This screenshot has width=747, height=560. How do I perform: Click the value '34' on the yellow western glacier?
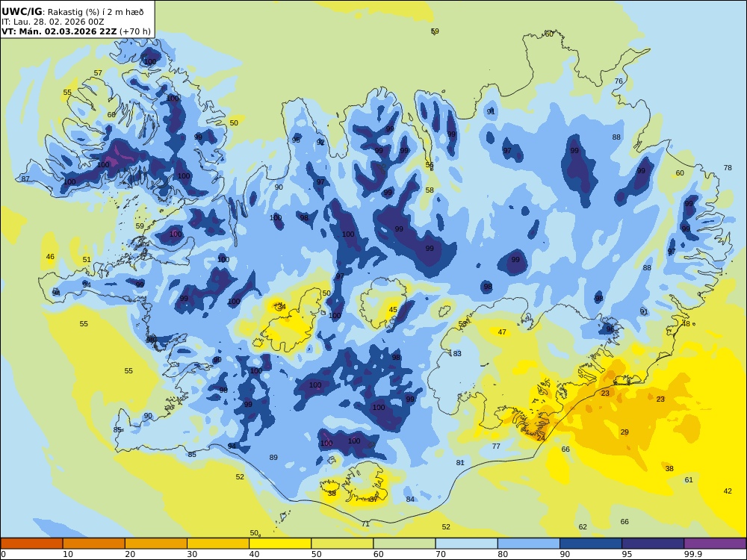click(282, 307)
